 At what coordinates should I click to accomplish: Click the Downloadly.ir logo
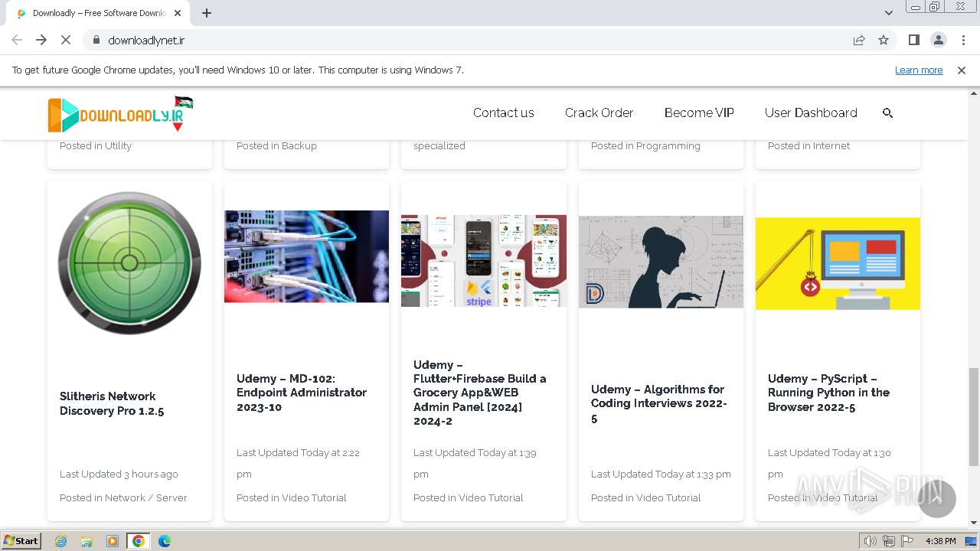click(x=120, y=114)
